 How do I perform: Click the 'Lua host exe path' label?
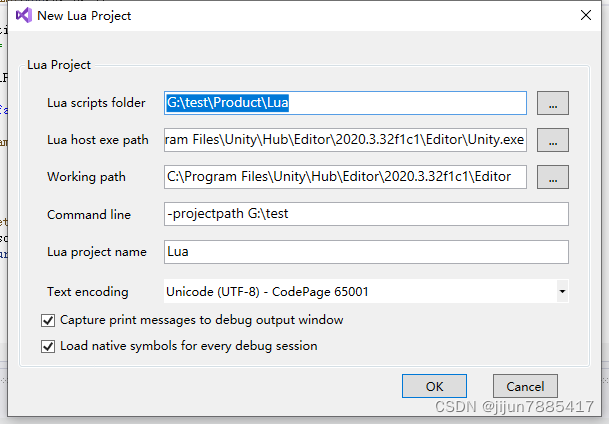[97, 140]
